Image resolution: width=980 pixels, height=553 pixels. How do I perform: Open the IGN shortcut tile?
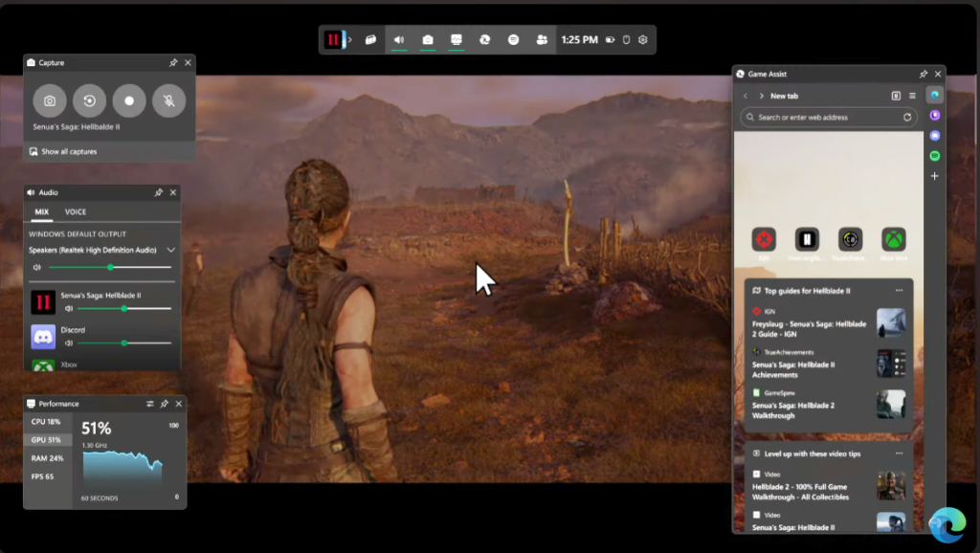pyautogui.click(x=764, y=240)
